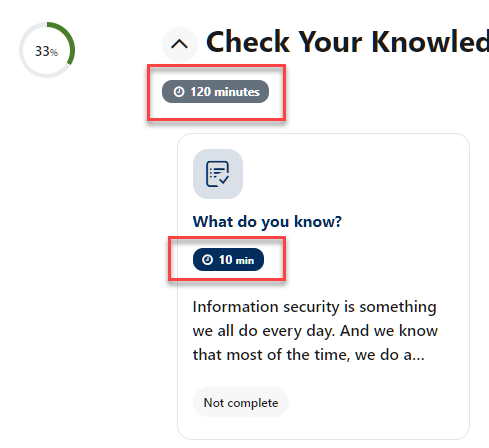489x448 pixels.
Task: Click the dark blue 10 min badge
Action: point(228,259)
